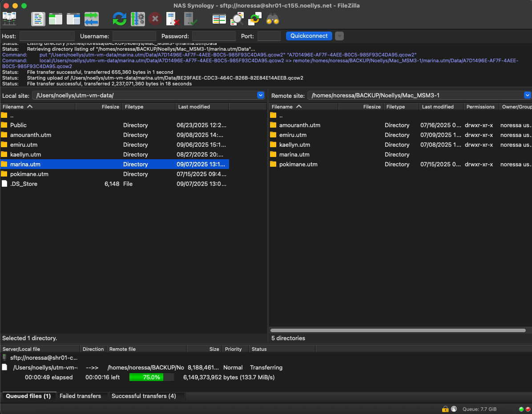This screenshot has height=414, width=532.
Task: Open the directory listing filters dialog
Action: pos(219,19)
